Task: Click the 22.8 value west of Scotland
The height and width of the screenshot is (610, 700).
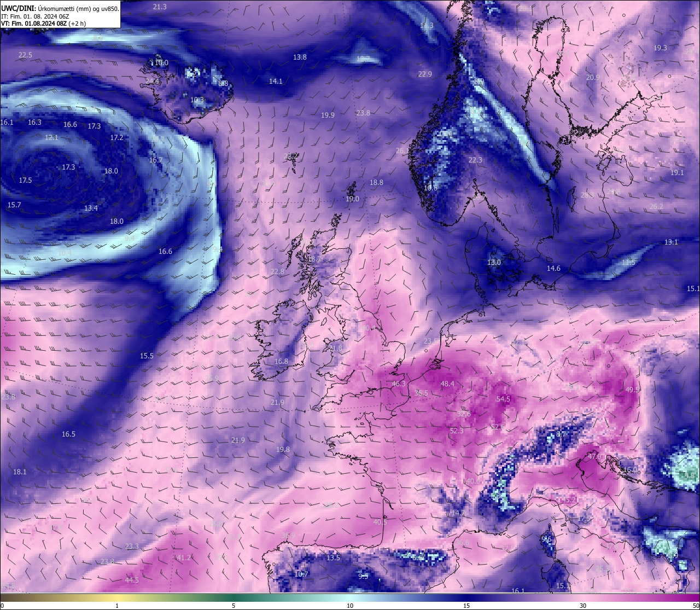Action: [278, 271]
